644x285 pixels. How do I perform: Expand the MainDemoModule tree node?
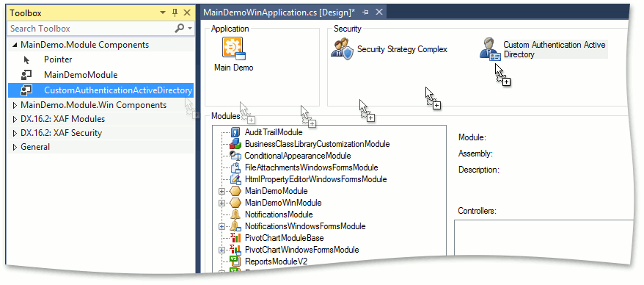click(222, 191)
